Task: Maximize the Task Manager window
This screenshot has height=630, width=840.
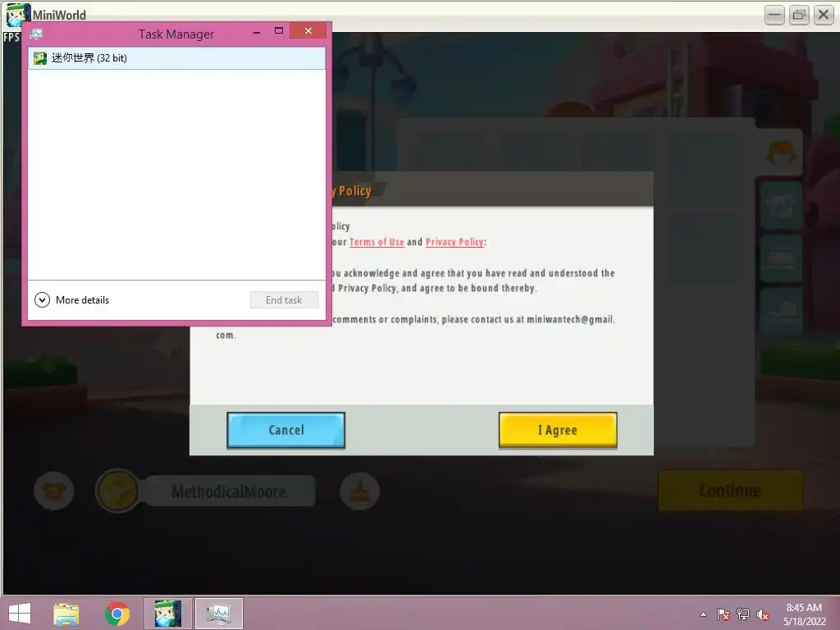Action: (x=279, y=31)
